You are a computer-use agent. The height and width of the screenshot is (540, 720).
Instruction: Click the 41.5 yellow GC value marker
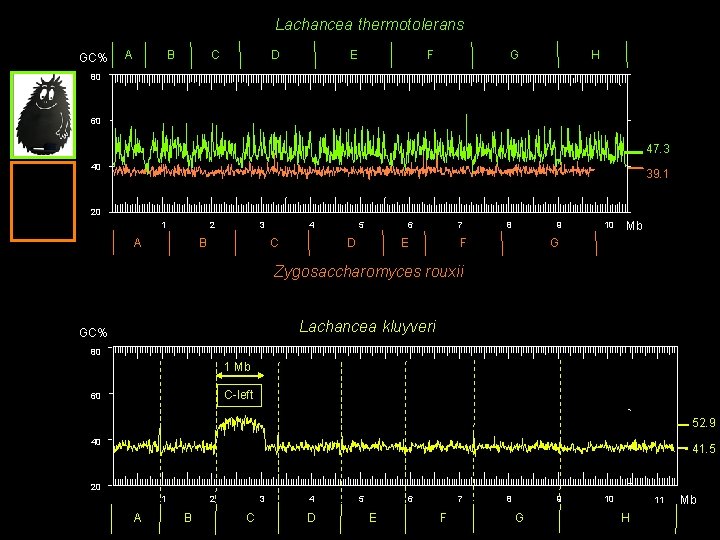pyautogui.click(x=703, y=449)
